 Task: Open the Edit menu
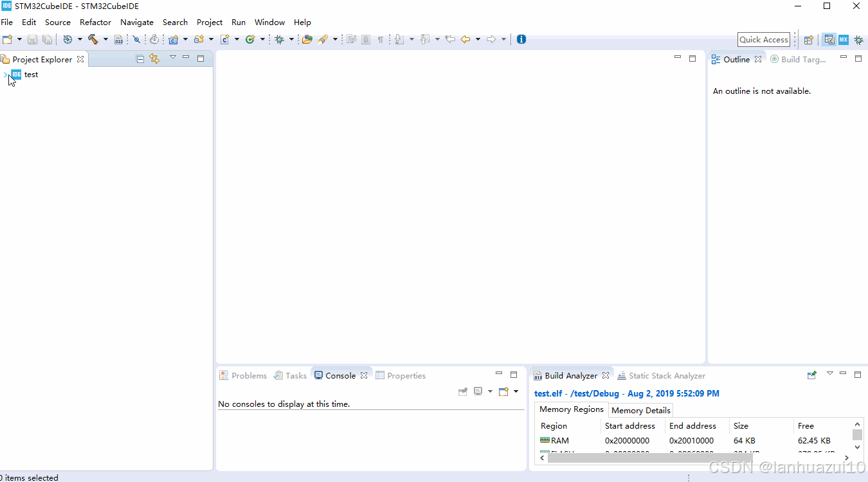pyautogui.click(x=29, y=22)
